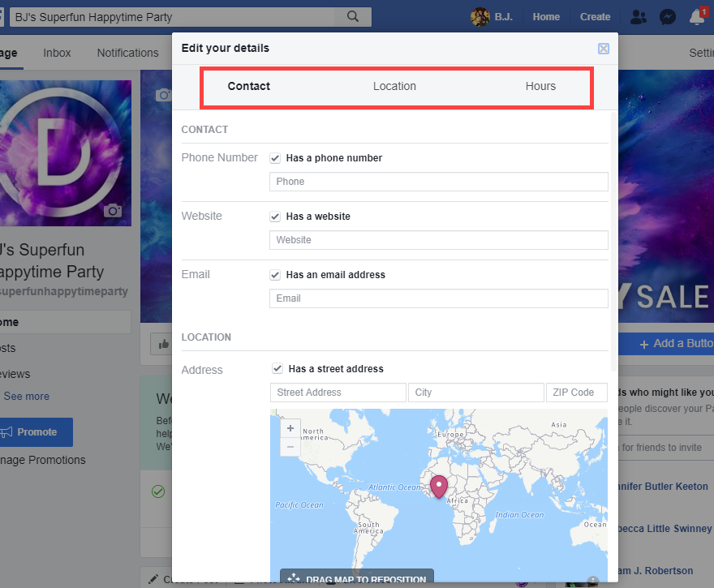714x588 pixels.
Task: Open the Messenger icon in top bar
Action: [x=667, y=16]
